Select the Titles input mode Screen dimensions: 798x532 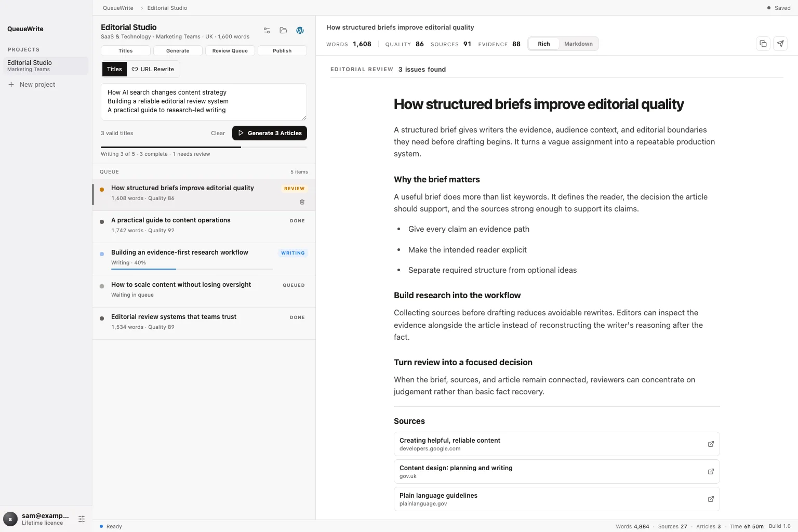click(x=114, y=69)
